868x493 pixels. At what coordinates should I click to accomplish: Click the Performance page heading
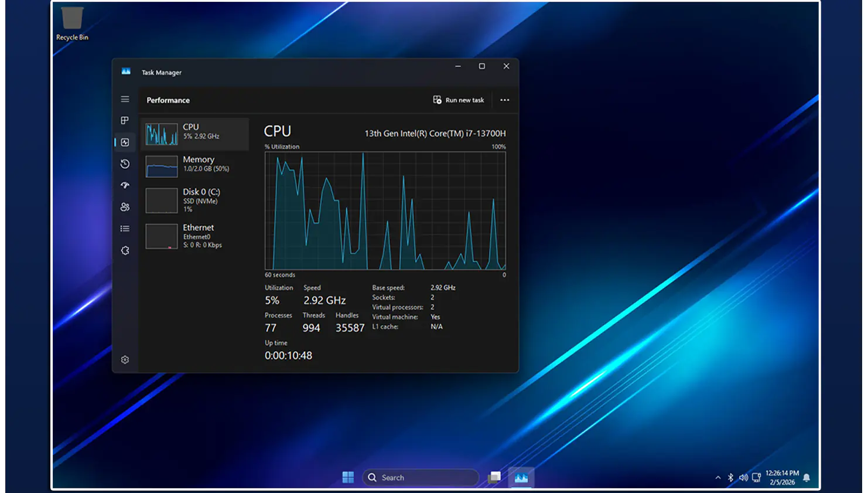point(168,100)
